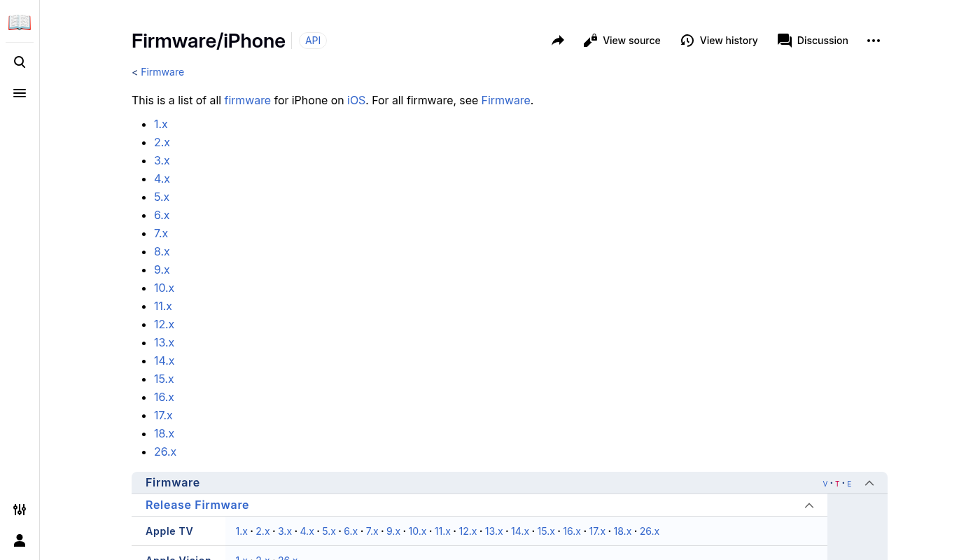The width and height of the screenshot is (980, 560).
Task: Open the iOS link in the intro
Action: click(356, 100)
